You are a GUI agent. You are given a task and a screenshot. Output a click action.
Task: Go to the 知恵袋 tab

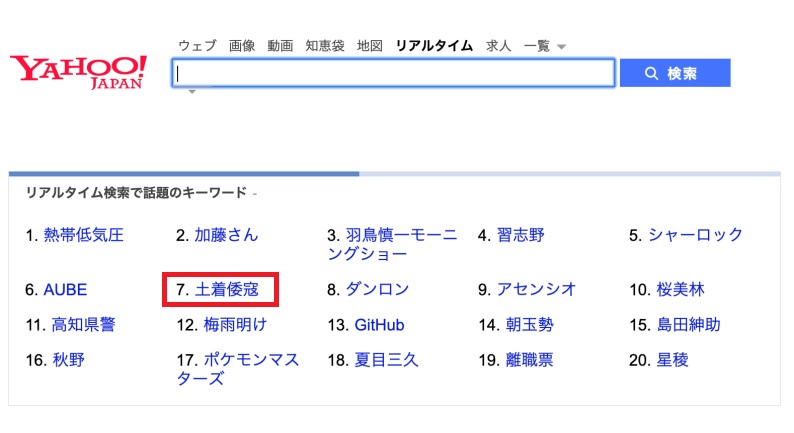(324, 46)
